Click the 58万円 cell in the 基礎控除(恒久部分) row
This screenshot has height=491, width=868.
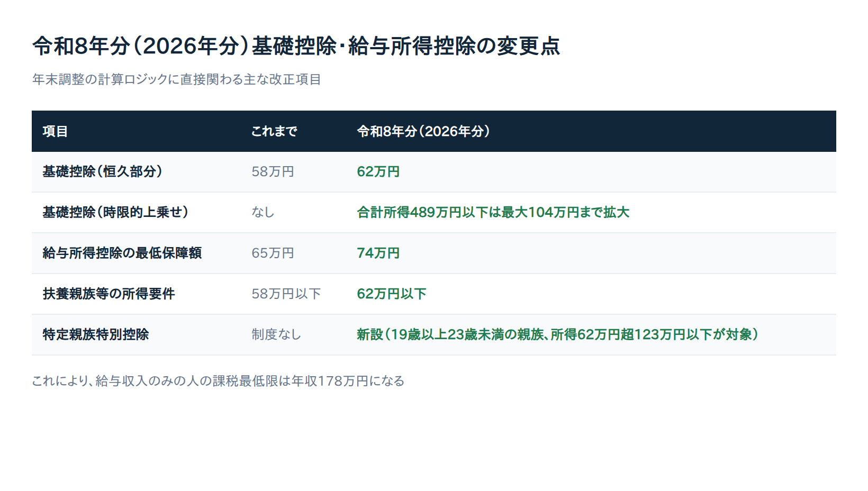tap(273, 171)
